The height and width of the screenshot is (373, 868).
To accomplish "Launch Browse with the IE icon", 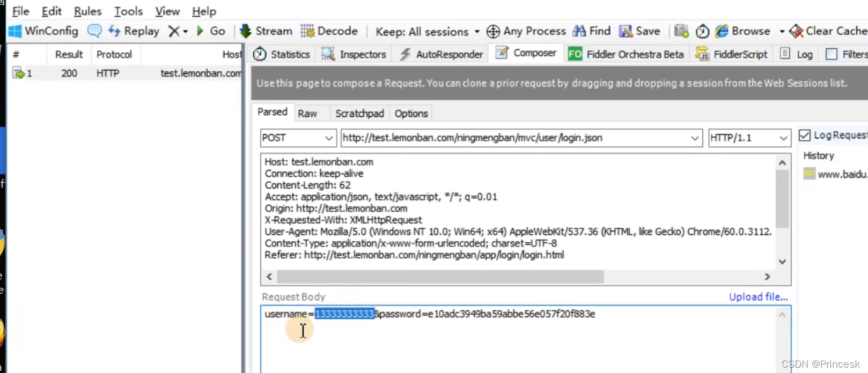I will point(743,31).
